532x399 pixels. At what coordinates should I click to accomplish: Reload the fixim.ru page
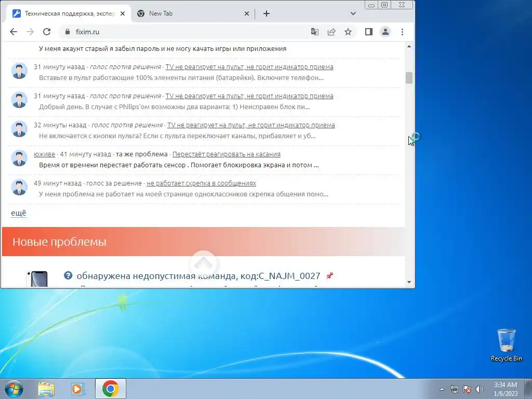coord(47,32)
